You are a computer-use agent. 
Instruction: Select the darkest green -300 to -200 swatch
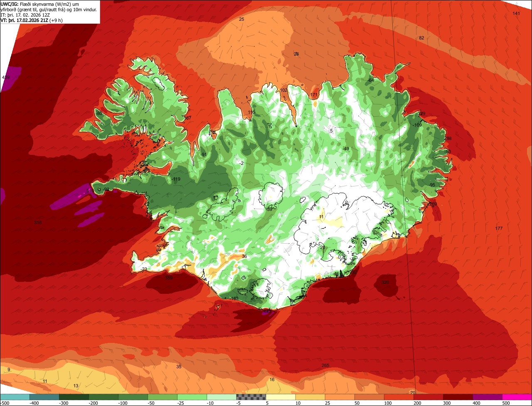pyautogui.click(x=74, y=397)
